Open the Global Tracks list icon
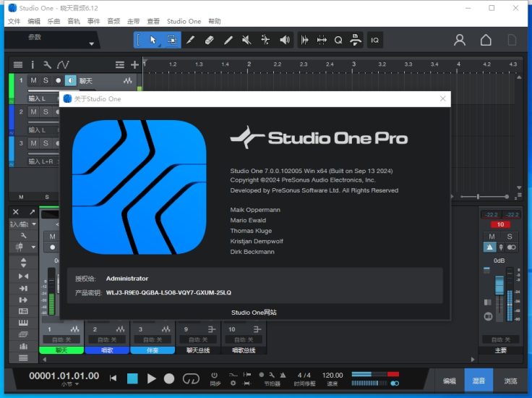532x398 pixels. [119, 64]
